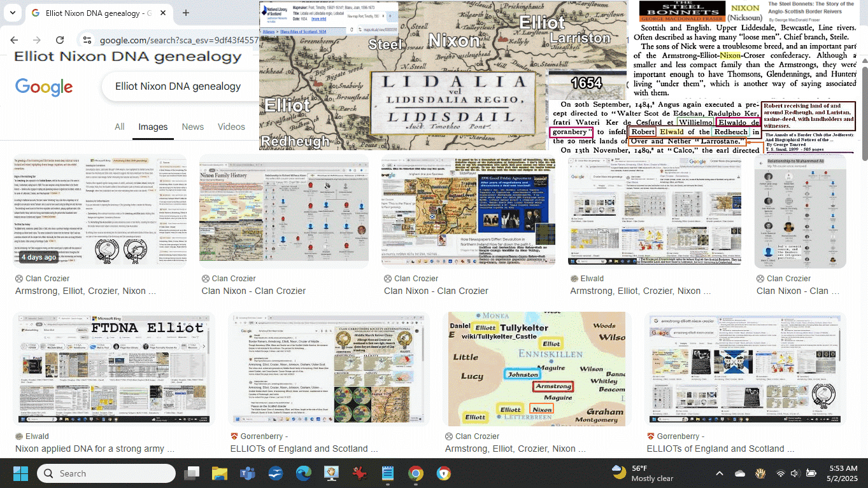868x488 pixels.
Task: Click the taskbar Search box
Action: (x=106, y=473)
